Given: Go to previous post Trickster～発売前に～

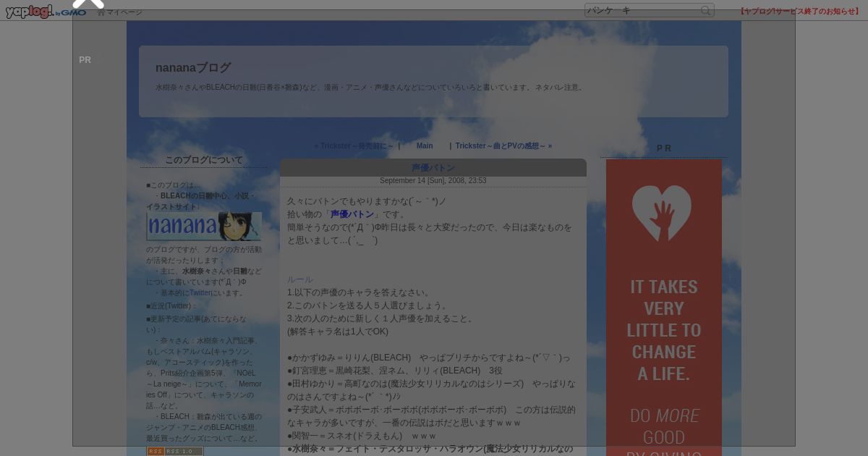Looking at the screenshot, I should (x=354, y=145).
